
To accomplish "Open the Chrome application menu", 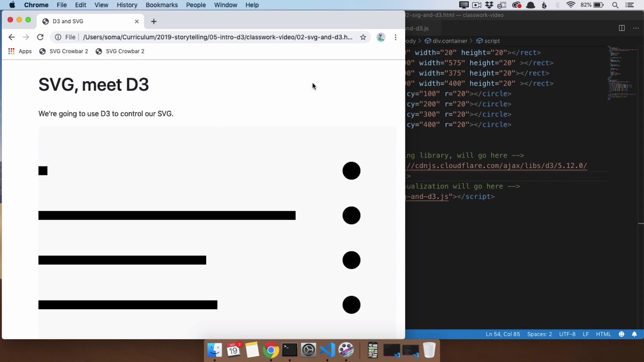I will pos(36,5).
